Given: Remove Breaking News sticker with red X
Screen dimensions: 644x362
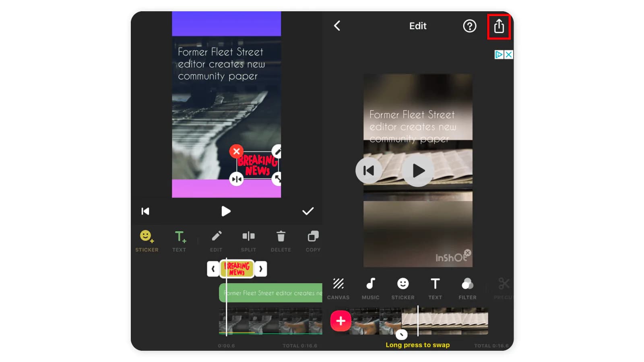Looking at the screenshot, I should (x=236, y=151).
